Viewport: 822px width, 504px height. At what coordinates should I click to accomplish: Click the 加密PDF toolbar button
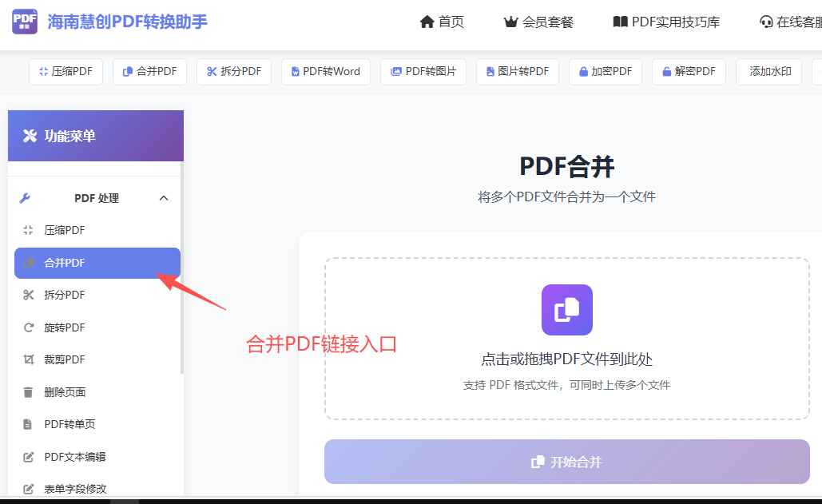tap(606, 71)
